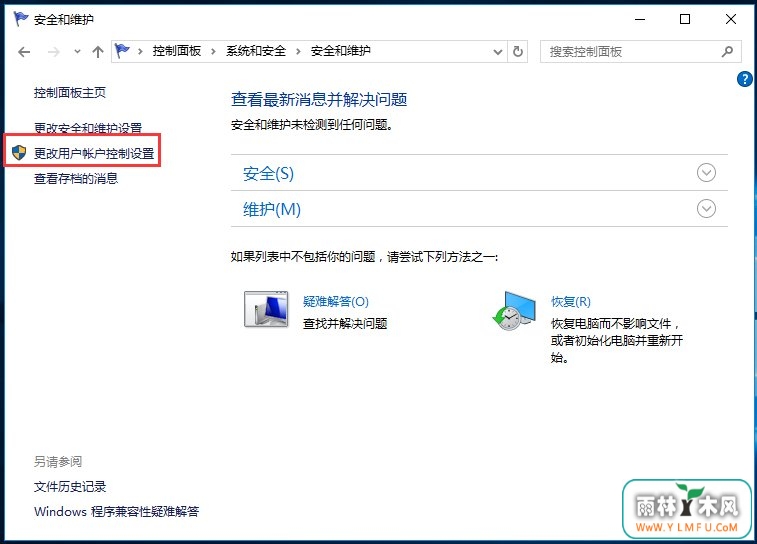Select the 安全和维护 breadcrumb
Screen dimensions: 757x544
point(340,51)
